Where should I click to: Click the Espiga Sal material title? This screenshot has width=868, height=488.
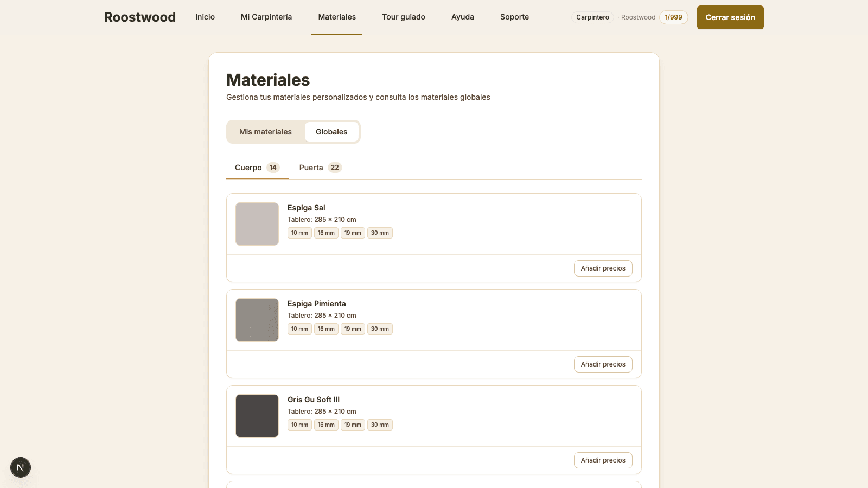(x=307, y=208)
